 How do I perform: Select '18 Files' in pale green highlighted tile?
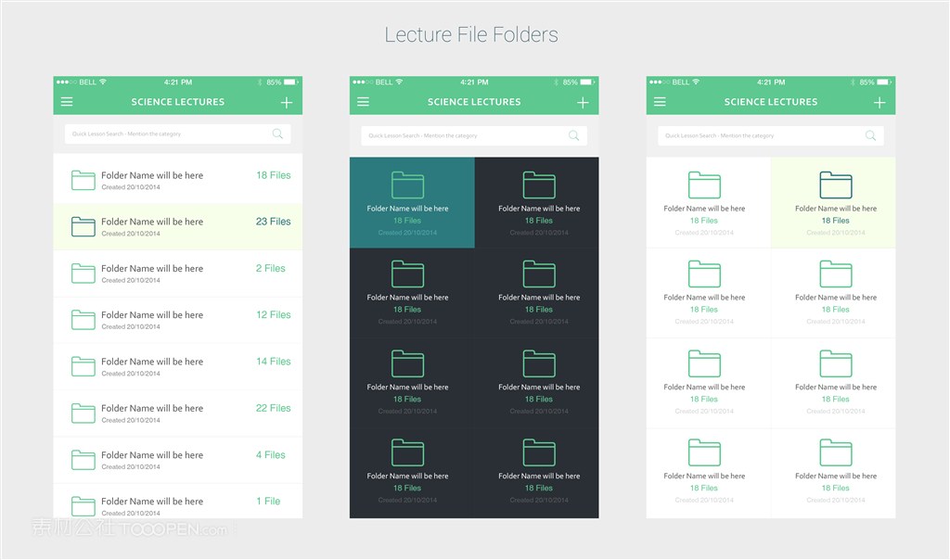[836, 221]
